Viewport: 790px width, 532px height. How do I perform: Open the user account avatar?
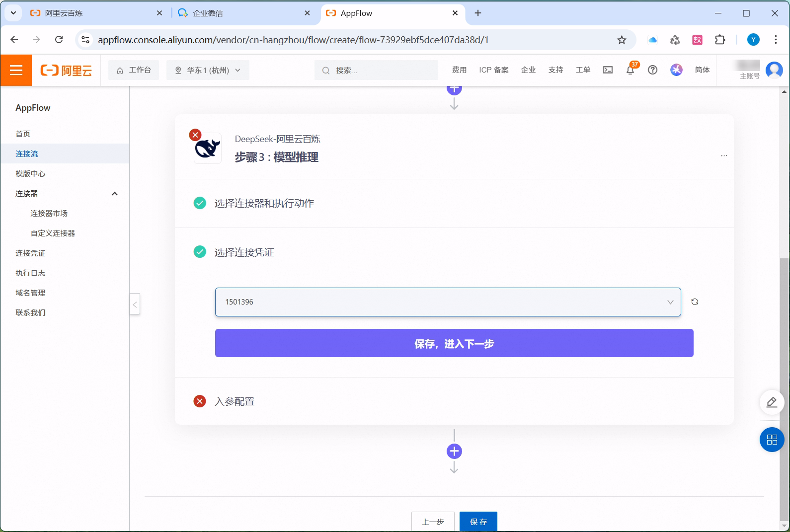point(774,70)
